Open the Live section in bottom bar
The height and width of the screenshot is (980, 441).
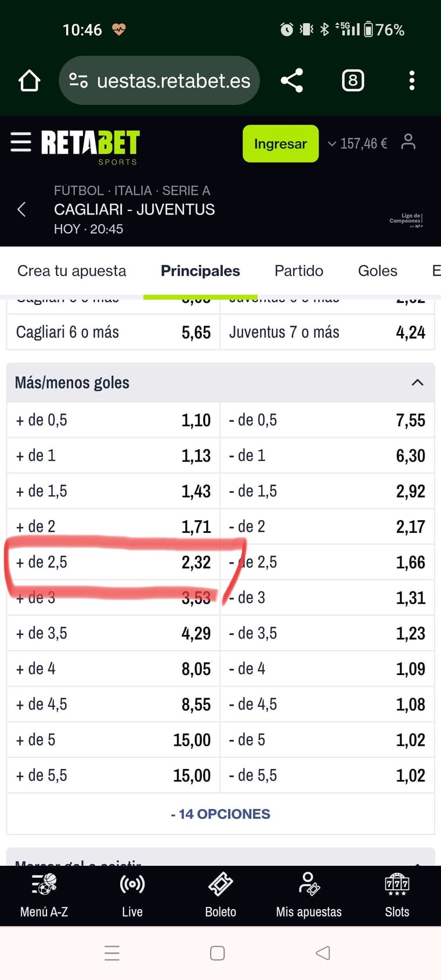pos(132,895)
